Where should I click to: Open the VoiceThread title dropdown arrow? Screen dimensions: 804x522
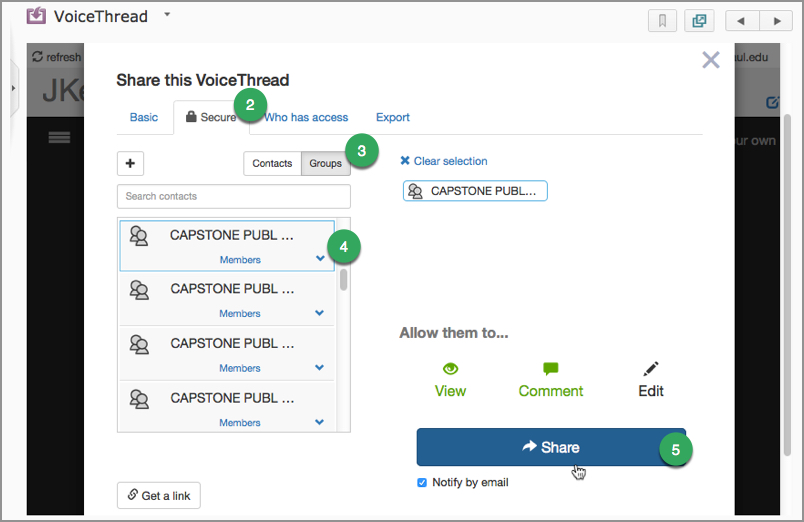(x=167, y=14)
